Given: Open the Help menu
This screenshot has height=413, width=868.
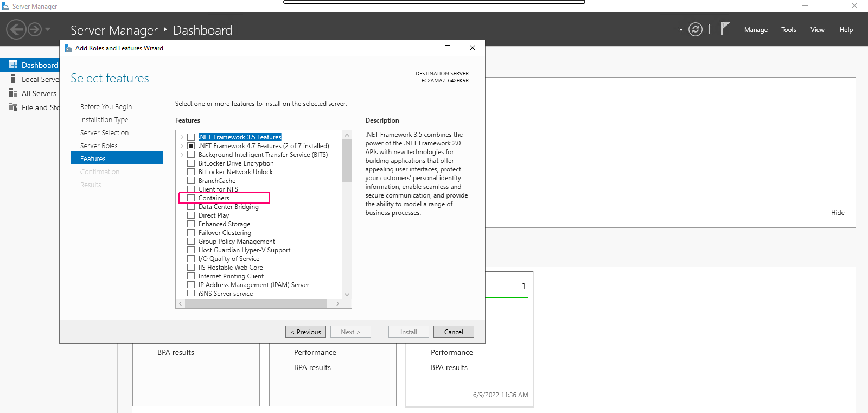Looking at the screenshot, I should coord(846,30).
